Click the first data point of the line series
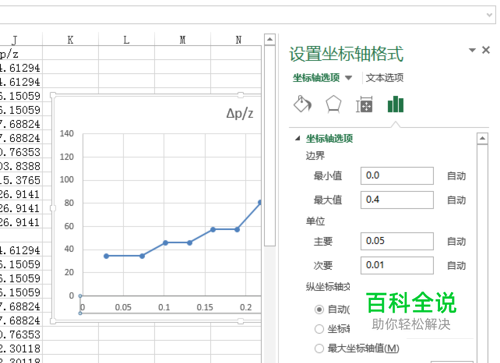Screen dimensions: 500x363 pyautogui.click(x=106, y=256)
